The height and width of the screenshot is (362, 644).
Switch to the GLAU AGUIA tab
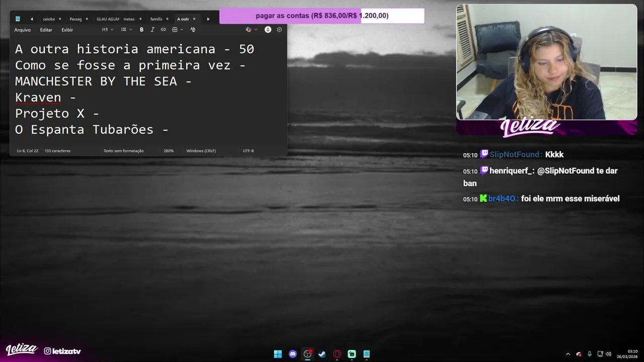(108, 19)
